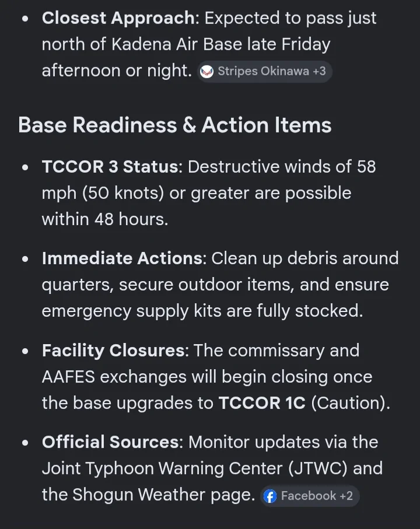This screenshot has height=529, width=420.
Task: Click the Facebook logo icon
Action: [270, 496]
